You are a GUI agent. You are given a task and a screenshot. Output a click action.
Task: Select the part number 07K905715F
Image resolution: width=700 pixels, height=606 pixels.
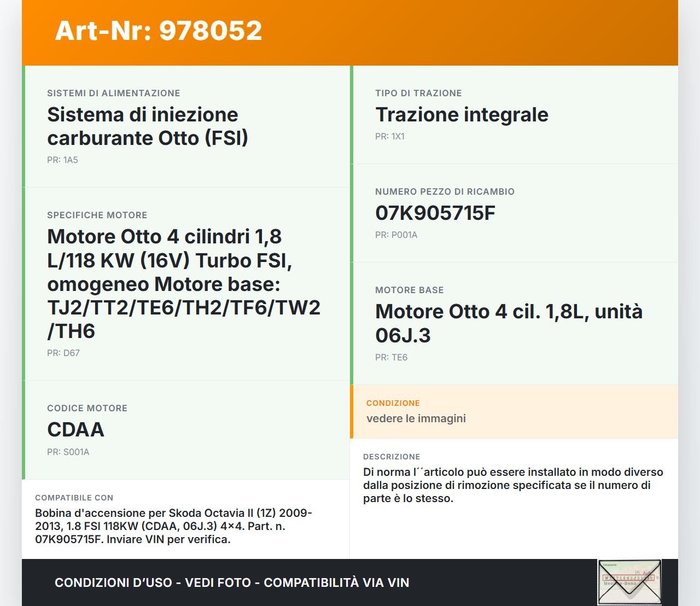point(435,213)
